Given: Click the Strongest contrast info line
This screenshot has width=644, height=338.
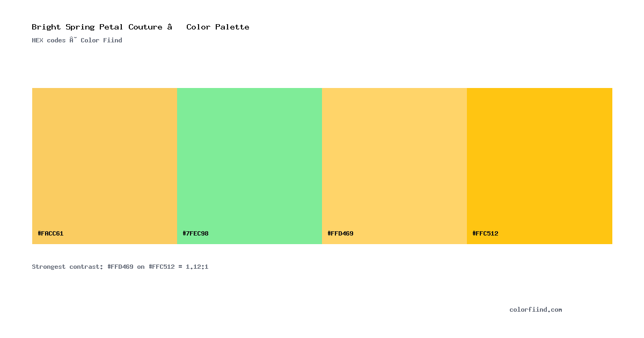Looking at the screenshot, I should 120,267.
